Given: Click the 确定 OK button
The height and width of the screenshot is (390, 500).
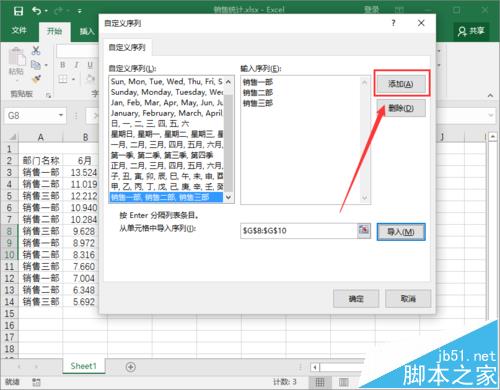Looking at the screenshot, I should [356, 299].
